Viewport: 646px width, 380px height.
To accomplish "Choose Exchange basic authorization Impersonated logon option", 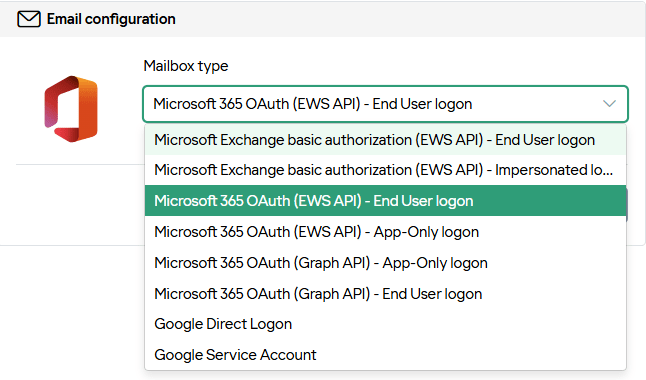I will (x=385, y=170).
